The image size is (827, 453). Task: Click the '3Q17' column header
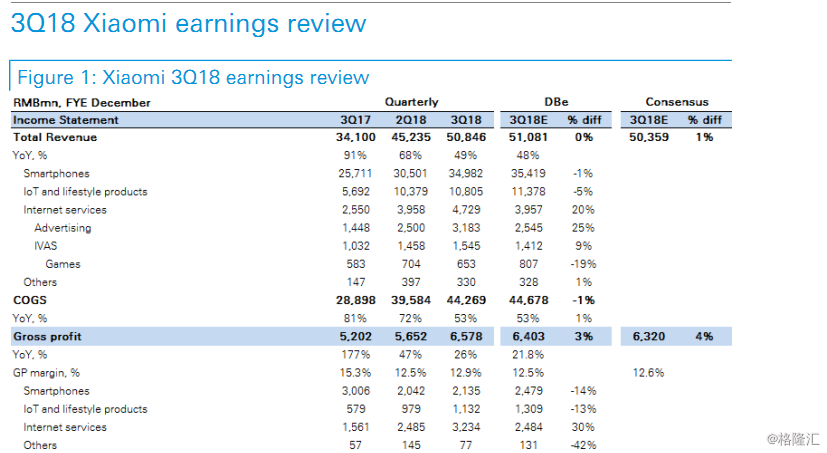pos(355,120)
